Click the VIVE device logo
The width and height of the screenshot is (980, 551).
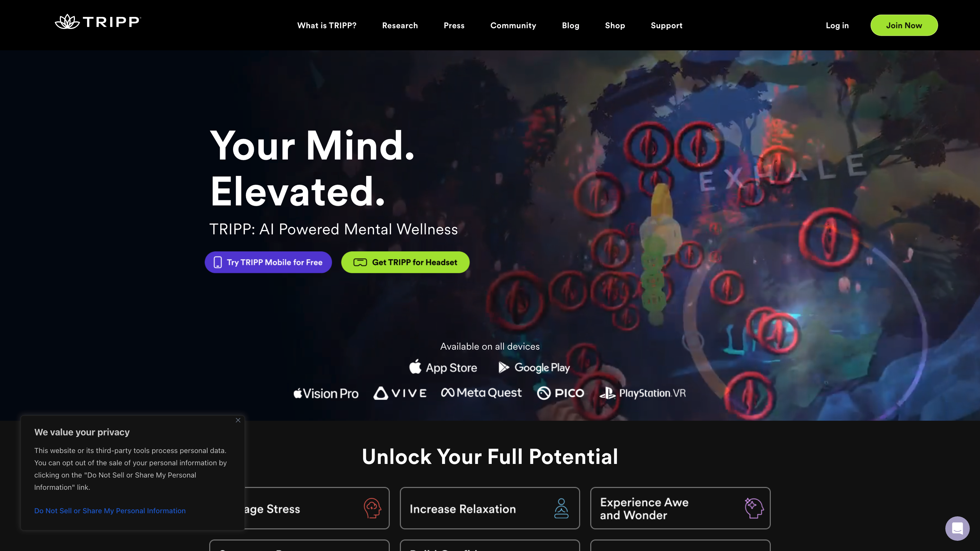tap(400, 393)
